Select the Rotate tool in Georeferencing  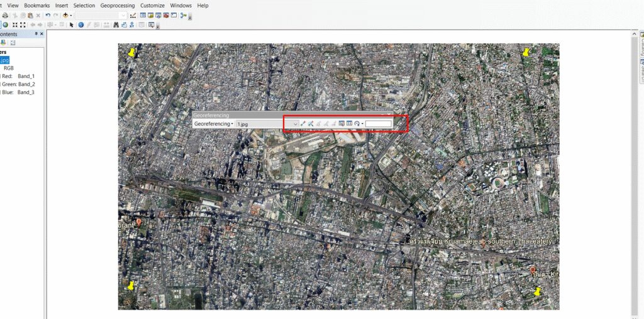pyautogui.click(x=357, y=124)
